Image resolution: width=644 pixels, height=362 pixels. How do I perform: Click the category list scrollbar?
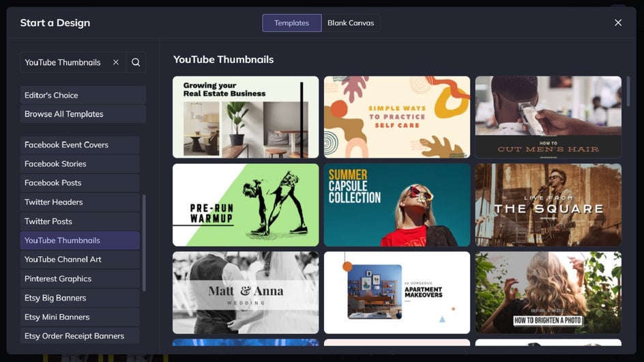(144, 242)
